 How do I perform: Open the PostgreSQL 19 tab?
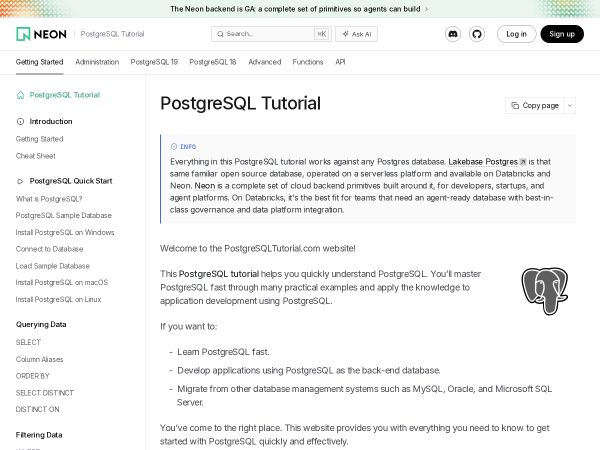154,62
